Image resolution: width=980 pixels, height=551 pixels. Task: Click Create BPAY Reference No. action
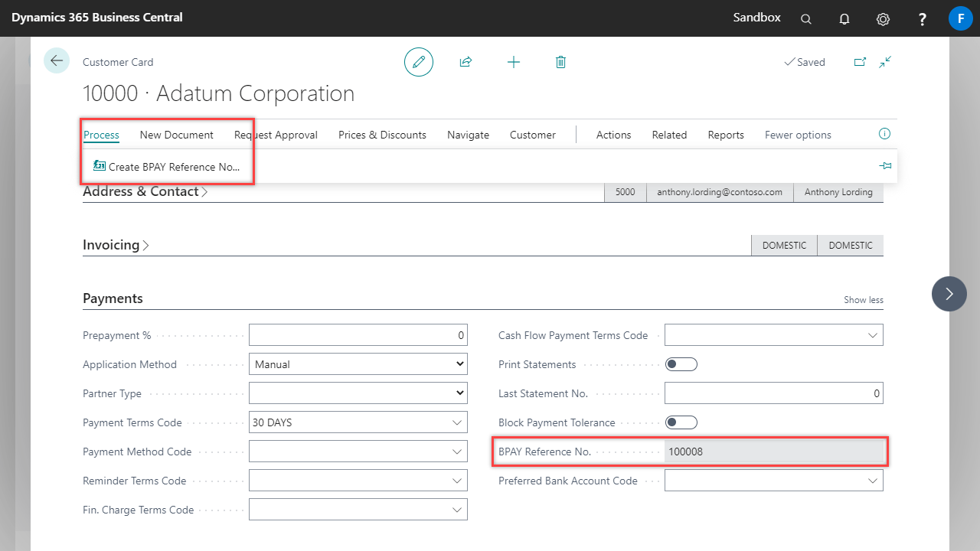pyautogui.click(x=174, y=166)
